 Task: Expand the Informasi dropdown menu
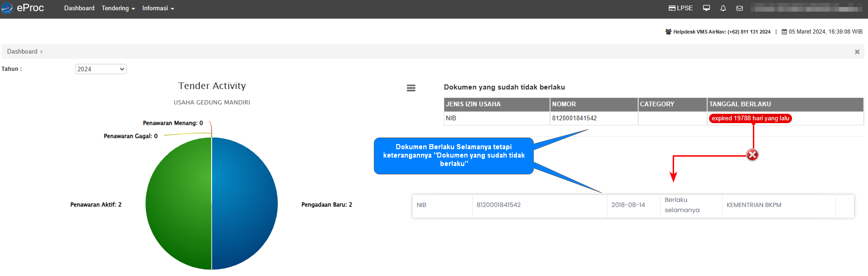pos(158,8)
